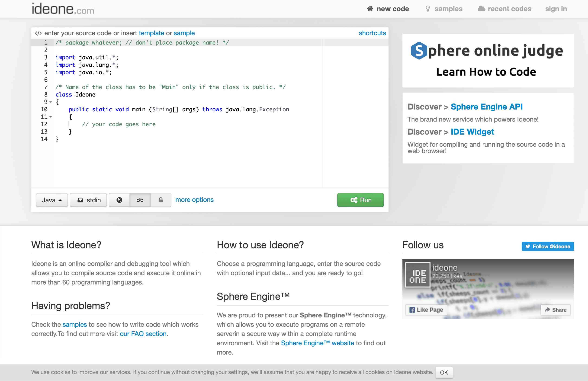Click the Facebook Share arrow button
This screenshot has width=588, height=381.
point(555,310)
